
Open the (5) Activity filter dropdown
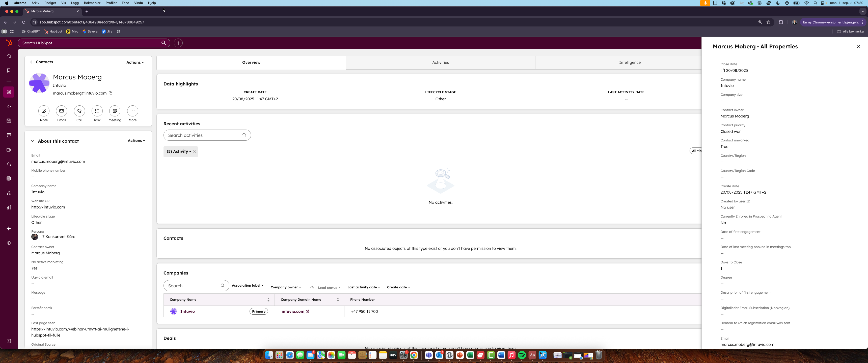[179, 152]
